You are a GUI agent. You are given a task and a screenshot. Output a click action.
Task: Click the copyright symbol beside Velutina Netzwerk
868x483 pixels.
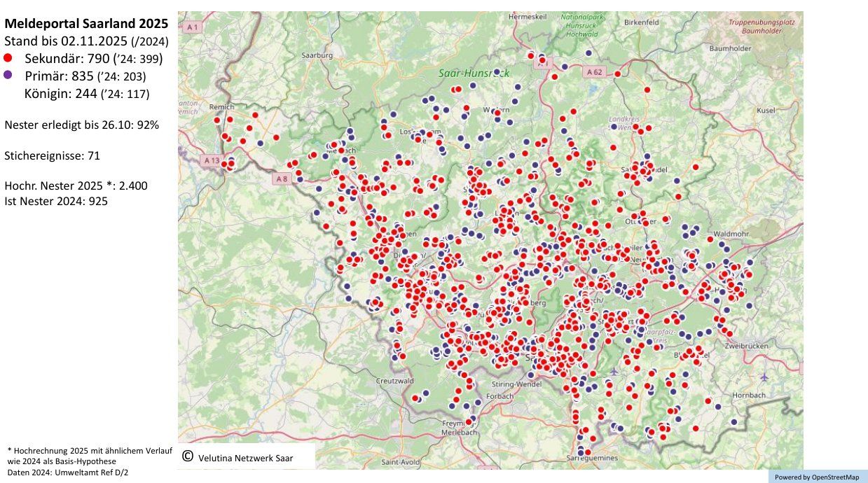point(187,456)
